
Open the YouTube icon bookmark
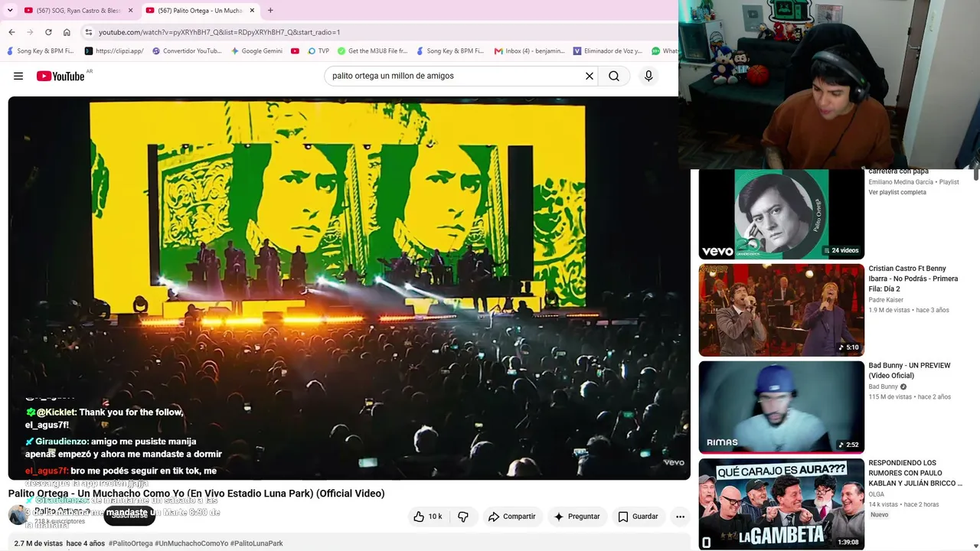295,51
